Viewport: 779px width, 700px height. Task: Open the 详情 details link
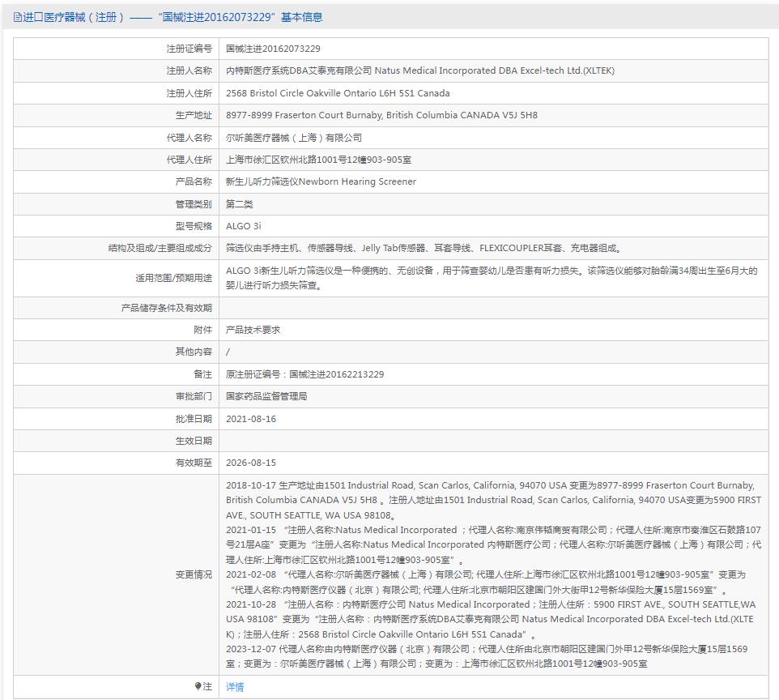235,687
